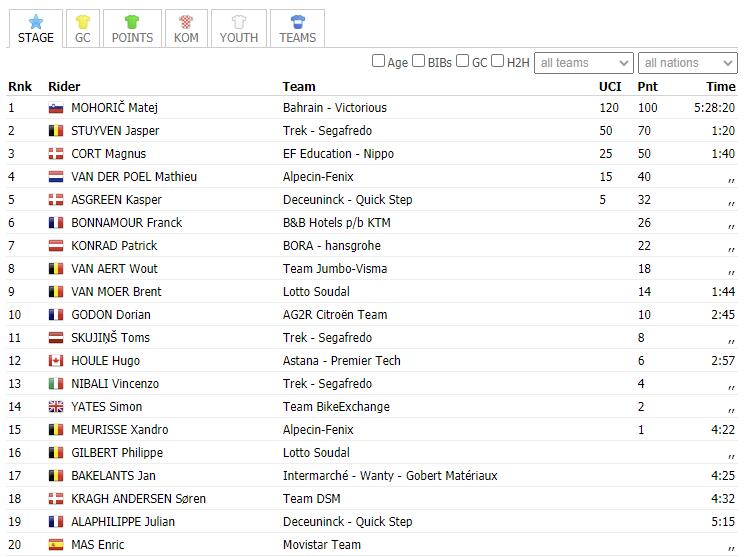Click Italian flag beside Nibali Vincenzo
This screenshot has height=557, width=752.
[56, 384]
